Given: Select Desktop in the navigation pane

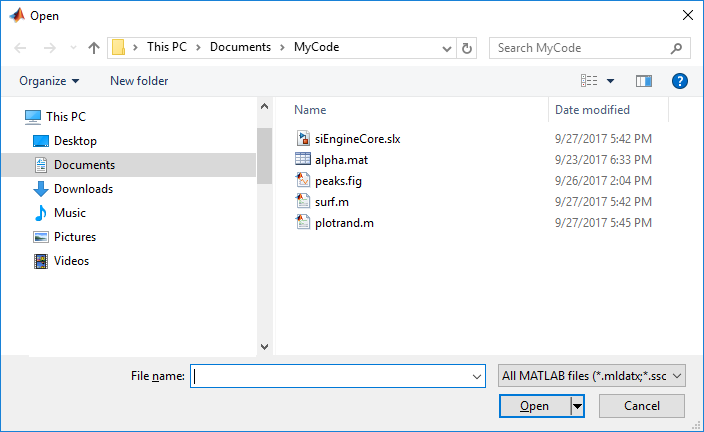Looking at the screenshot, I should point(75,141).
